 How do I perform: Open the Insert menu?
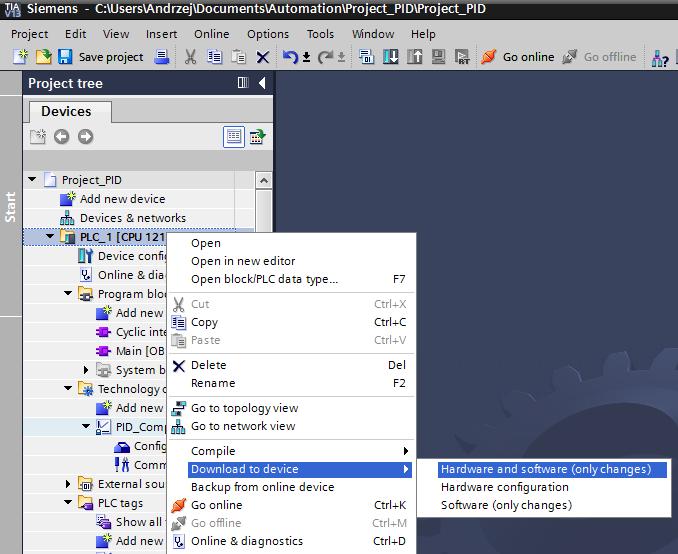[x=161, y=34]
